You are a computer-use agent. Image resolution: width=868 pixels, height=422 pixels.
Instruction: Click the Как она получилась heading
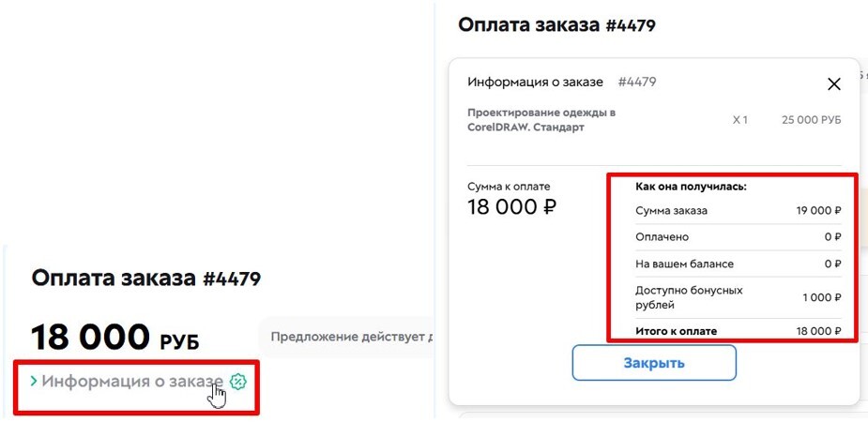(691, 187)
